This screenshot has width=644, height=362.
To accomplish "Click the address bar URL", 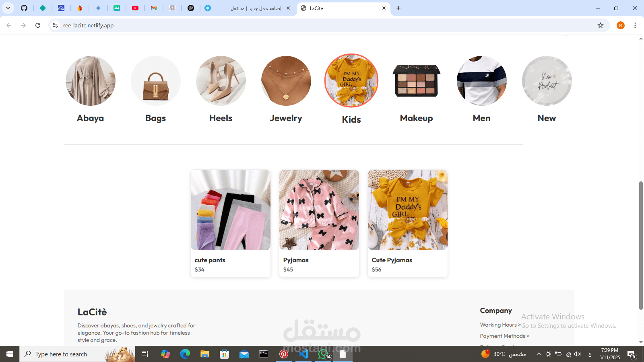I will 88,25.
